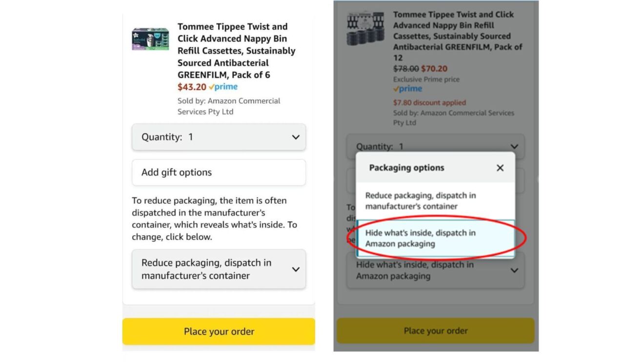Choose Hide what's inside option in popup
This screenshot has width=644, height=362.
coord(435,238)
